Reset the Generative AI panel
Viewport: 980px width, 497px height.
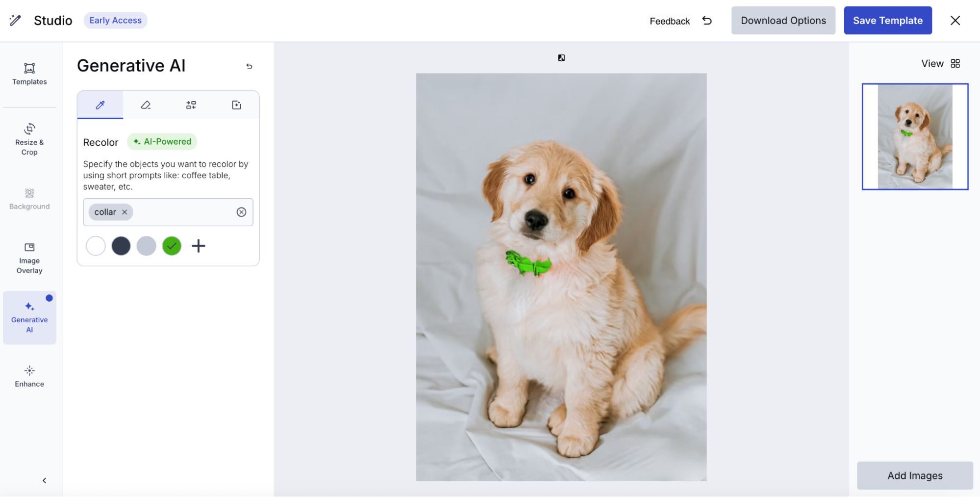pos(249,66)
